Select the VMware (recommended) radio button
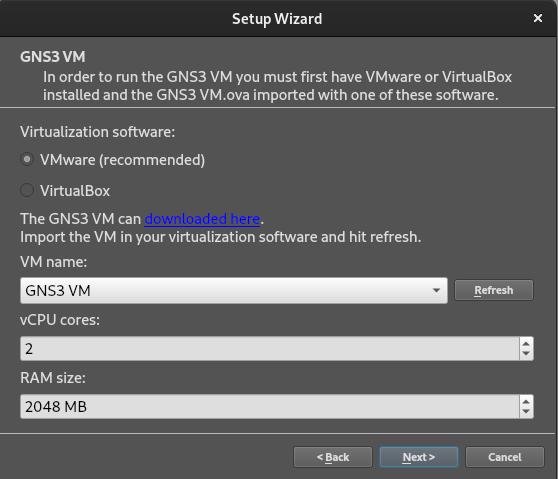Screen dimensions: 558x479 click(x=27, y=159)
